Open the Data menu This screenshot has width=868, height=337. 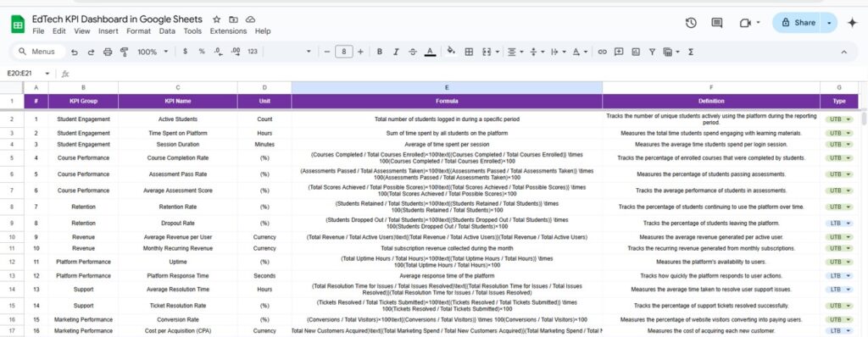(167, 31)
